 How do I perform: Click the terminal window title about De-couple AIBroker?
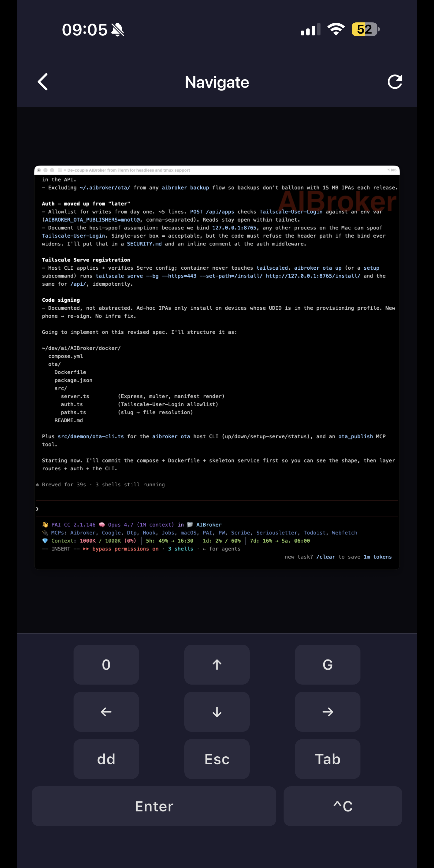pyautogui.click(x=129, y=170)
